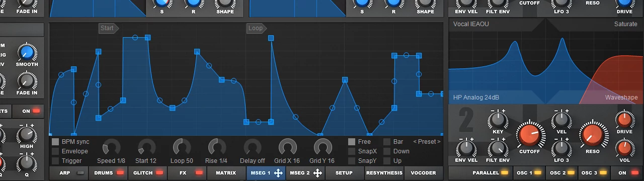Enable the SnapX checkbox
Screen dimensions: 644x181
point(352,151)
